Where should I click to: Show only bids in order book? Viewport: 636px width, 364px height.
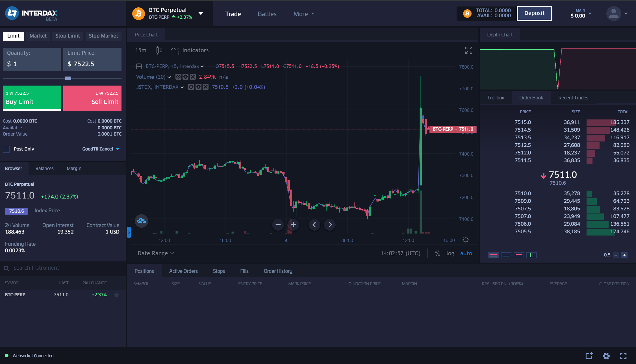click(506, 255)
